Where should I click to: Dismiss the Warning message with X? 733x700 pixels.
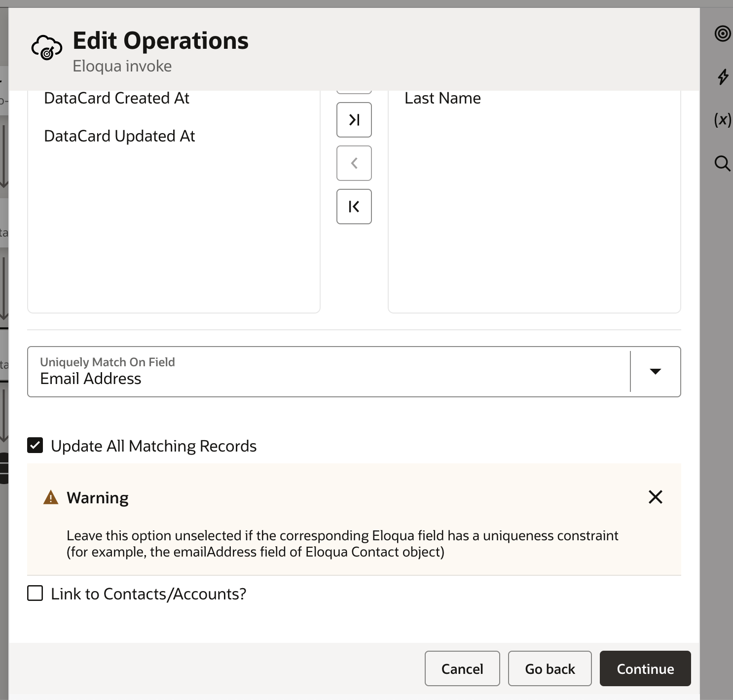[655, 497]
